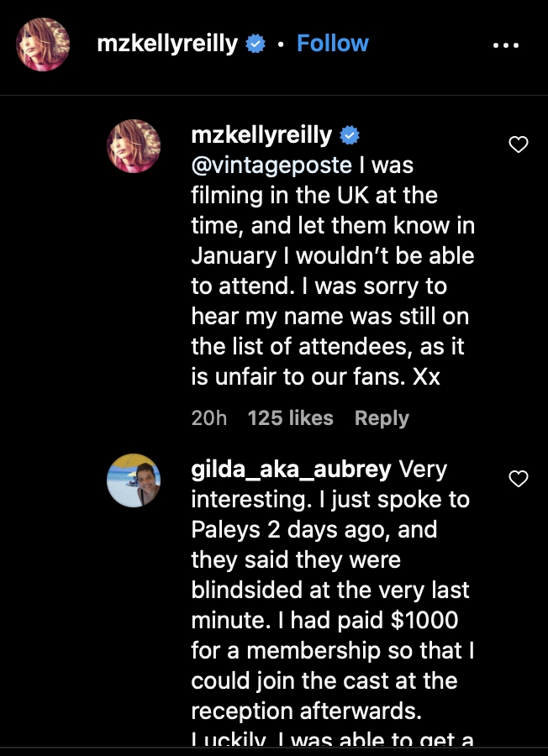This screenshot has width=548, height=756.
Task: Click the dot separator before Follow
Action: pos(280,45)
